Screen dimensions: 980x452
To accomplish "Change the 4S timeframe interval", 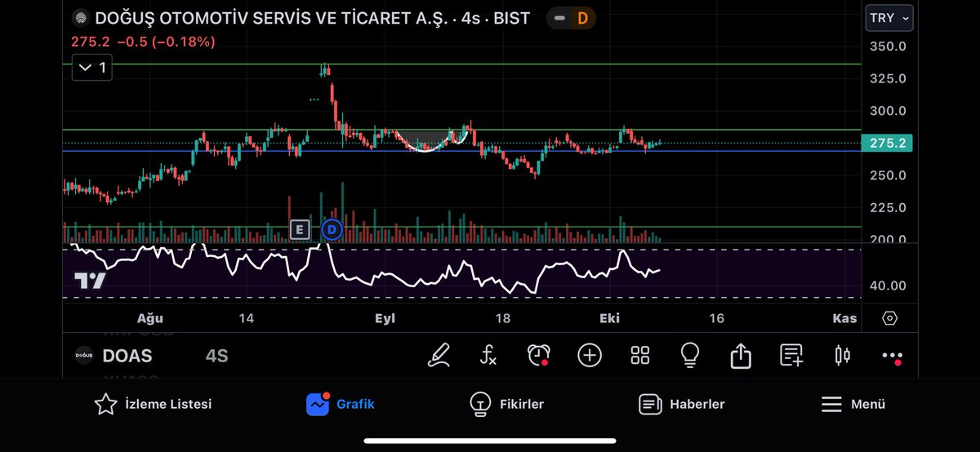I will tap(216, 356).
